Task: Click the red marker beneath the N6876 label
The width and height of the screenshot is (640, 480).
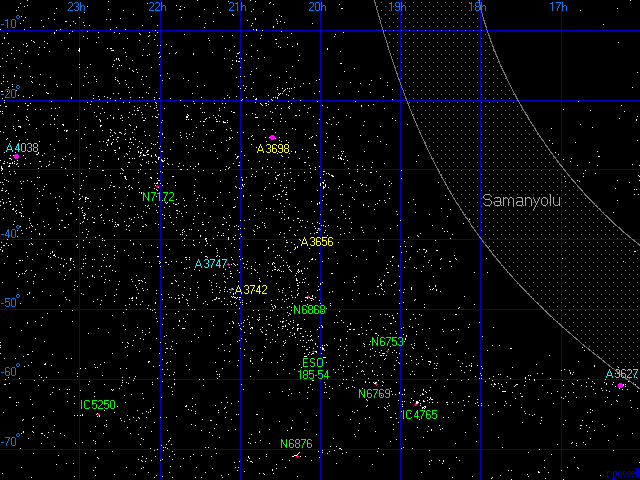Action: tap(296, 456)
